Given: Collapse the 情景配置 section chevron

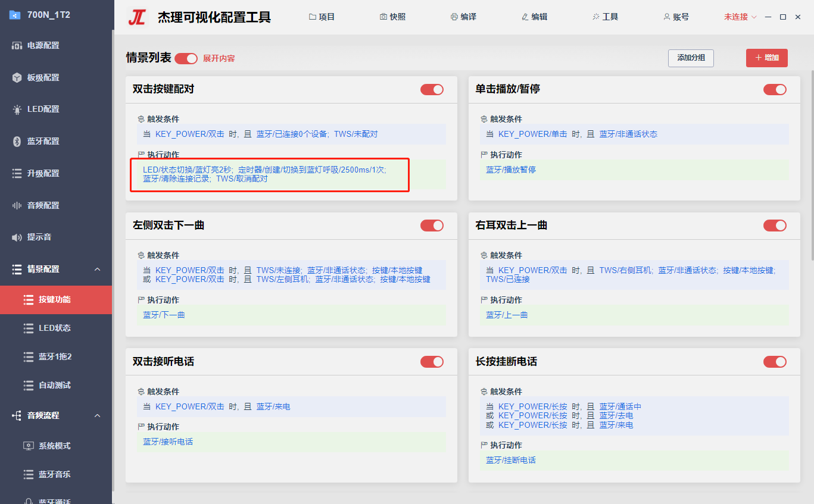Looking at the screenshot, I should pyautogui.click(x=98, y=270).
